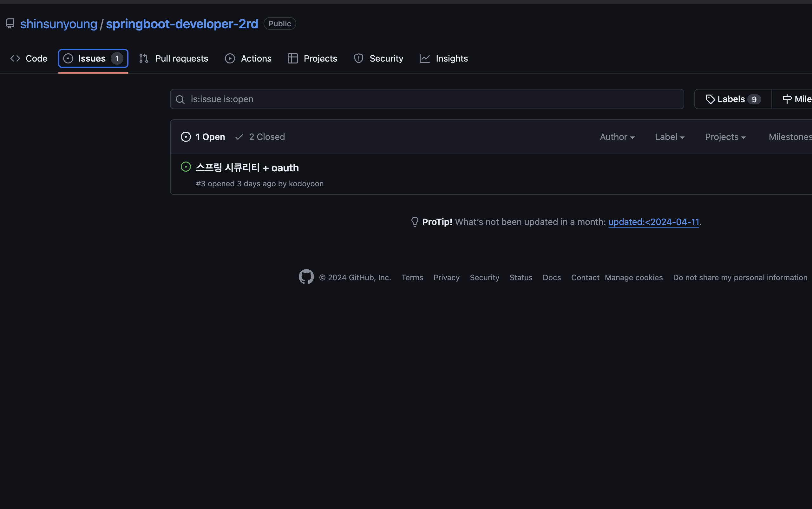812x509 pixels.
Task: Open the Pull requests tab
Action: (x=174, y=58)
